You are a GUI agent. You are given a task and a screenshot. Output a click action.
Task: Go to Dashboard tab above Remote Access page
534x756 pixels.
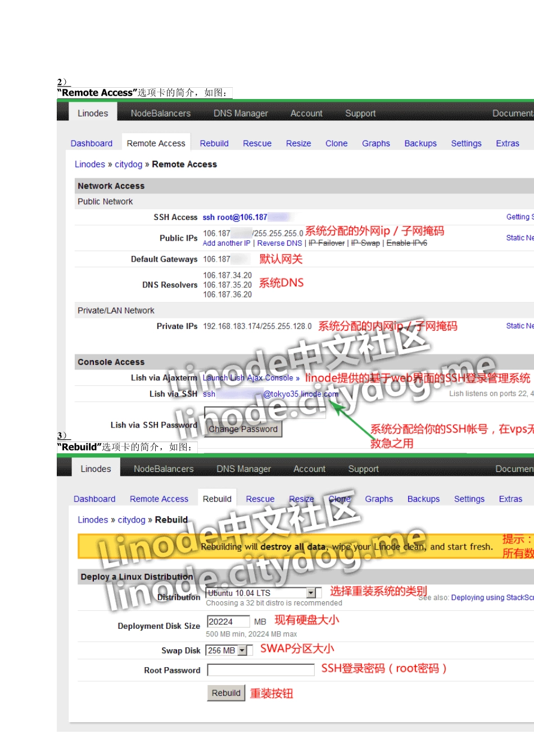[x=92, y=143]
